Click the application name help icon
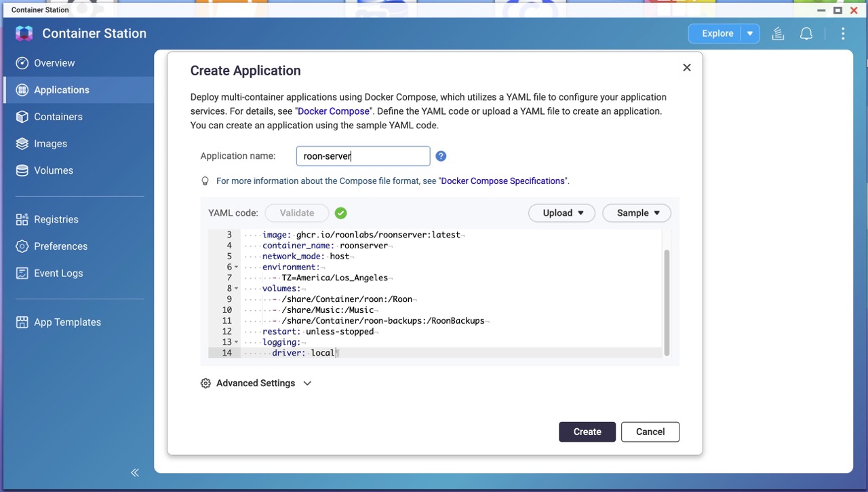This screenshot has height=492, width=868. [441, 156]
